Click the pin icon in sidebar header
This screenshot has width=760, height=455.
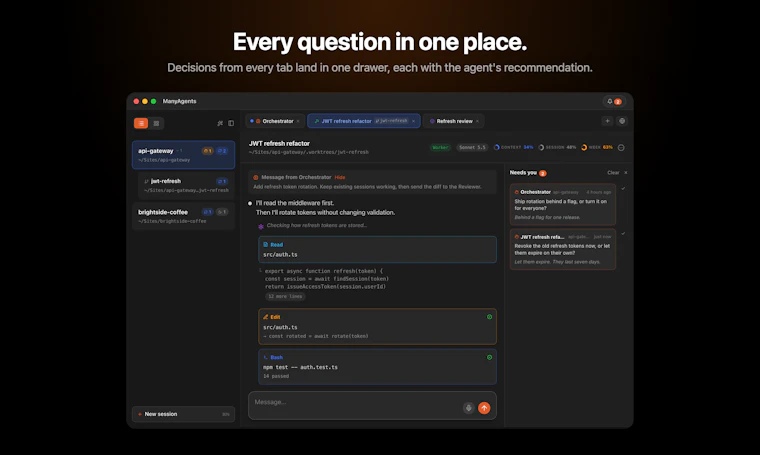220,123
